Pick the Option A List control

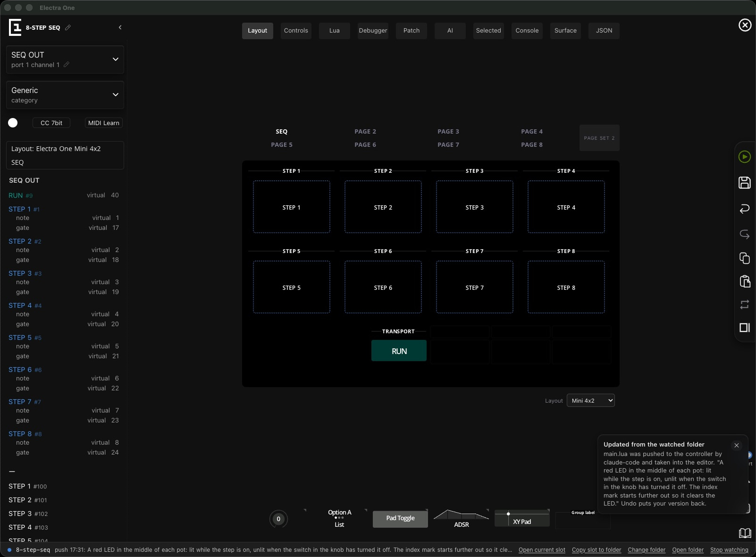339,518
